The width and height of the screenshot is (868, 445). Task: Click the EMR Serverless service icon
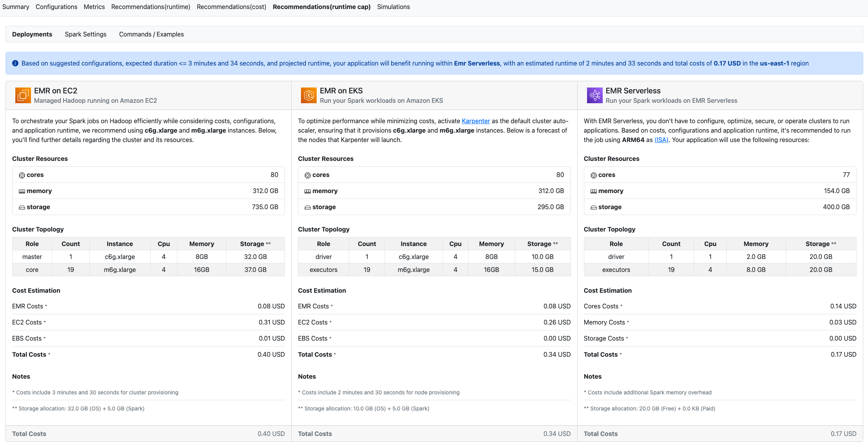[594, 95]
